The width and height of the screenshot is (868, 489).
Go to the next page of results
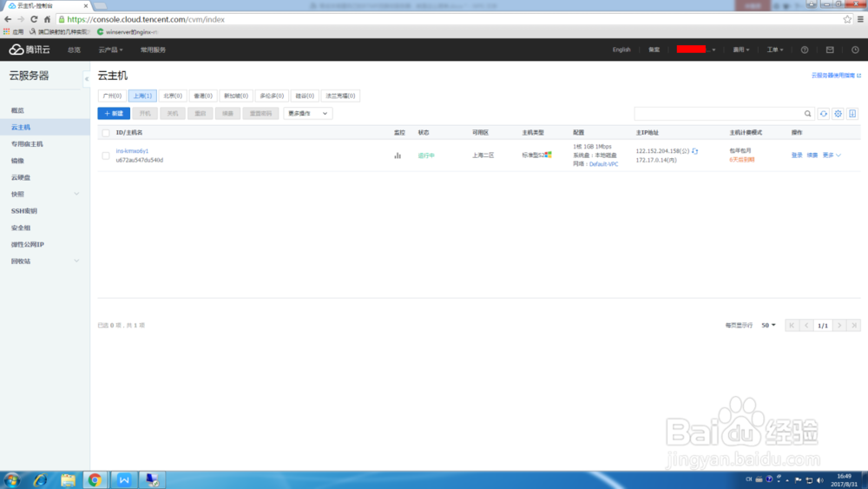click(839, 325)
